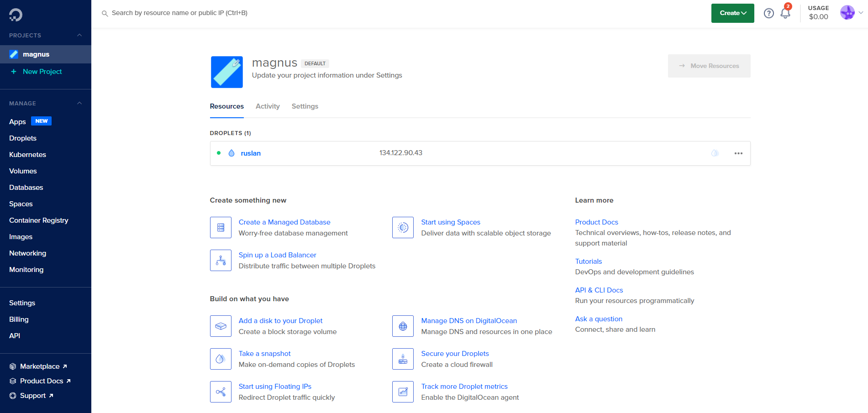868x413 pixels.
Task: Open the Product Docs link under Learn more
Action: point(596,222)
